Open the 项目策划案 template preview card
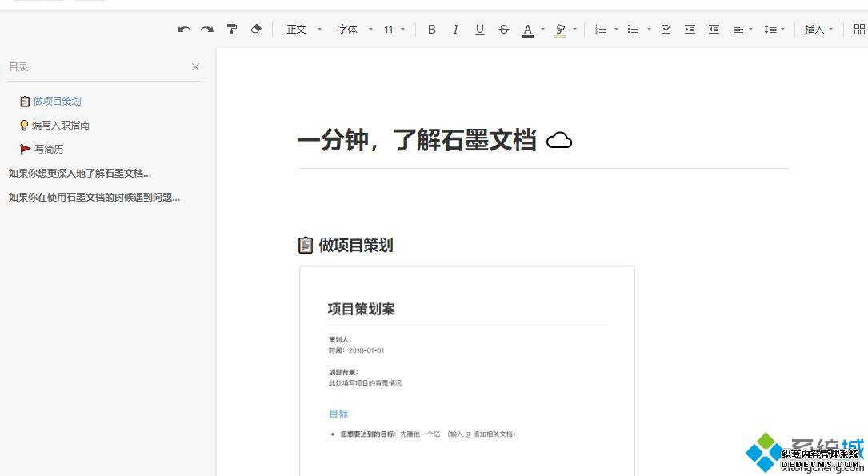The width and height of the screenshot is (868, 476). [x=467, y=371]
